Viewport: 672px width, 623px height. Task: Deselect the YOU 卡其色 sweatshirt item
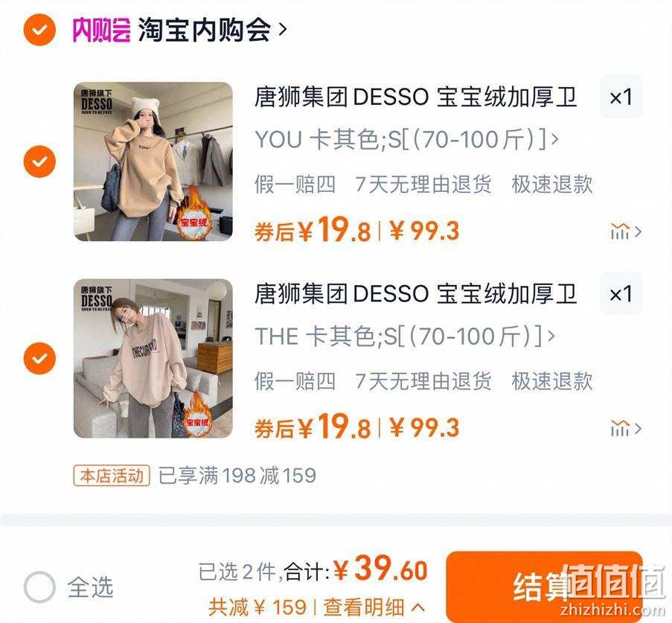tap(39, 162)
